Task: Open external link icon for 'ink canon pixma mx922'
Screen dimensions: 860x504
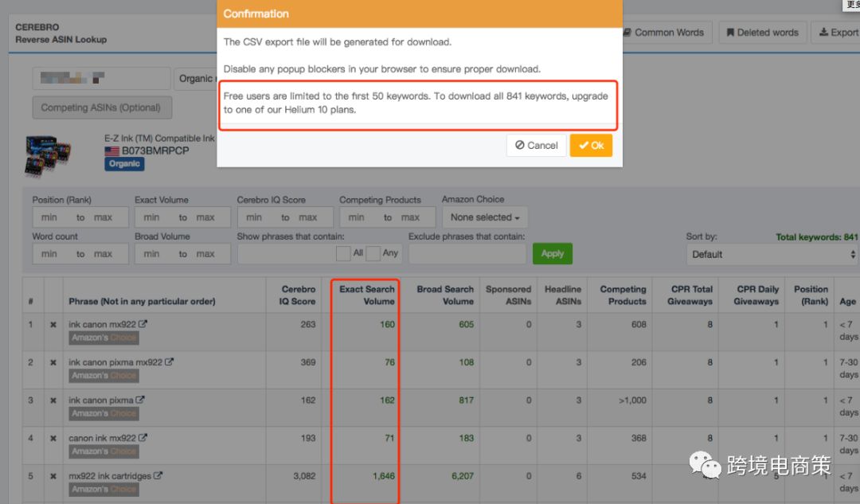Action: coord(170,361)
